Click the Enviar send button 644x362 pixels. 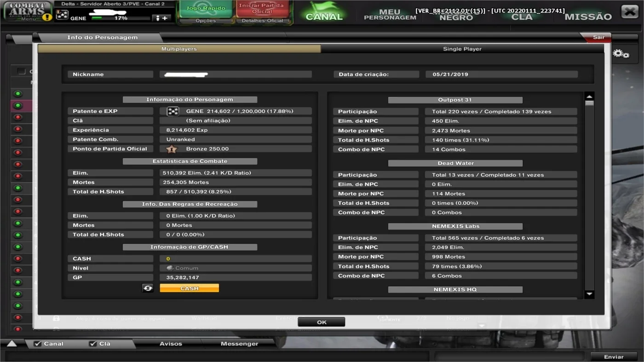(x=614, y=356)
